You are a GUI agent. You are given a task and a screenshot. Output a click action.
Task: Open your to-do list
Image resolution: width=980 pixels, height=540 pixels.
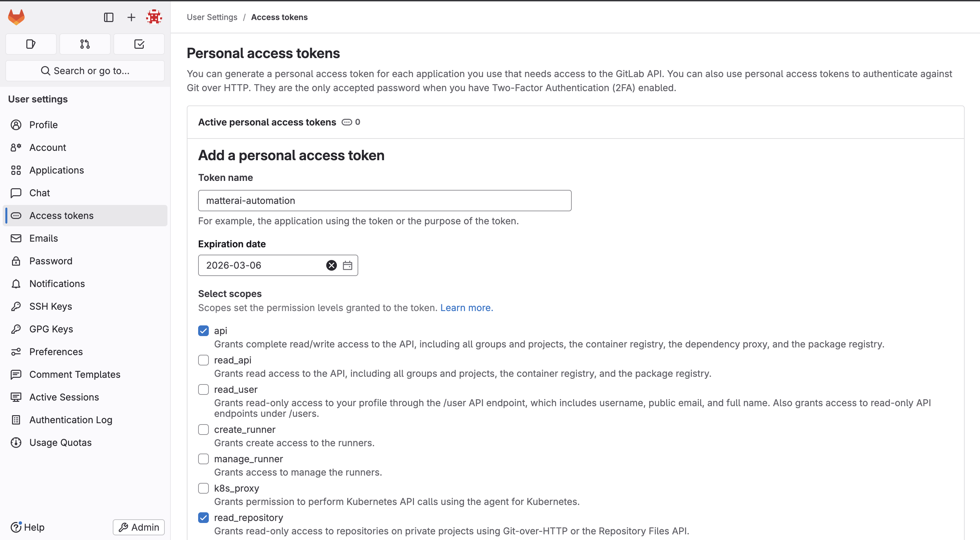[x=139, y=44]
